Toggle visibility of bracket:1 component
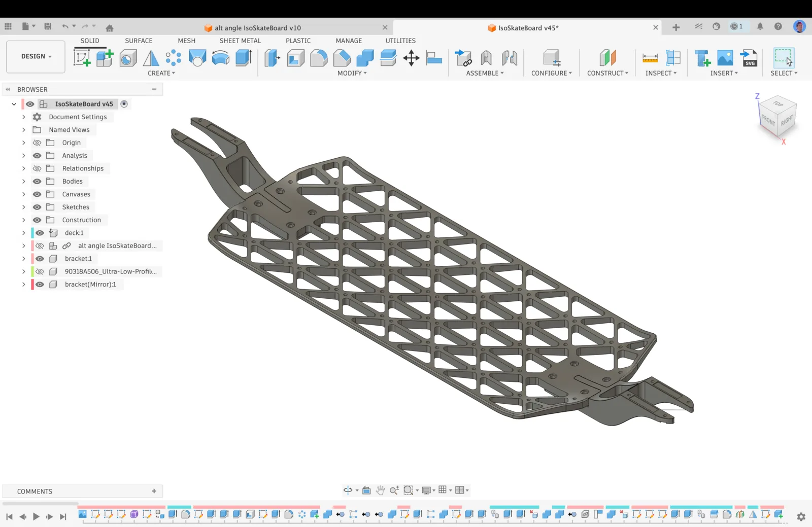The height and width of the screenshot is (527, 812). [x=40, y=259]
